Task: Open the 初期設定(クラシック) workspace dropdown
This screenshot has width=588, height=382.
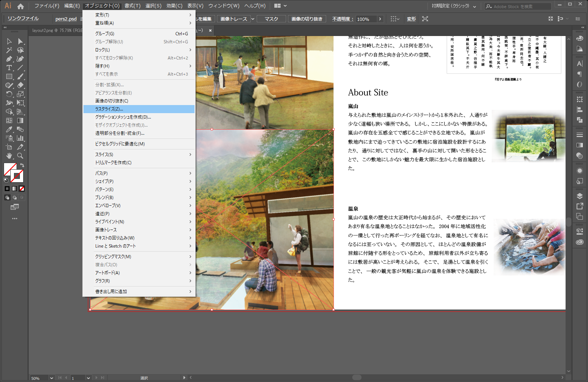Action: click(454, 6)
